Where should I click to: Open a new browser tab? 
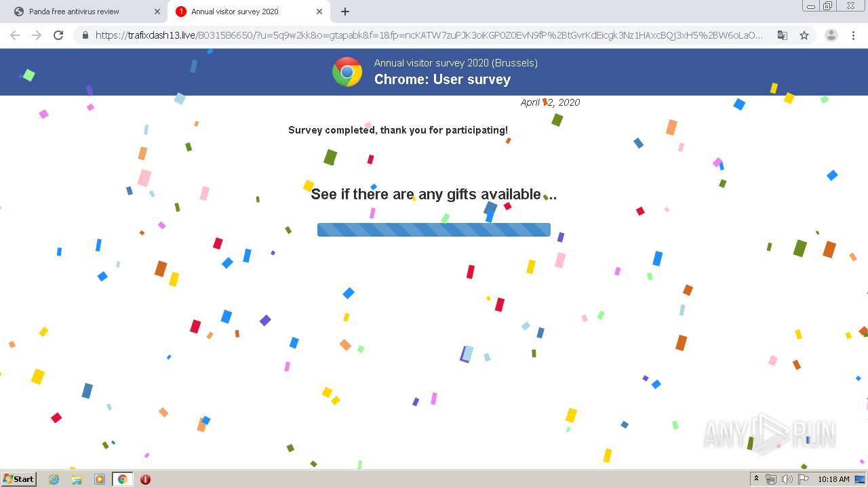345,12
